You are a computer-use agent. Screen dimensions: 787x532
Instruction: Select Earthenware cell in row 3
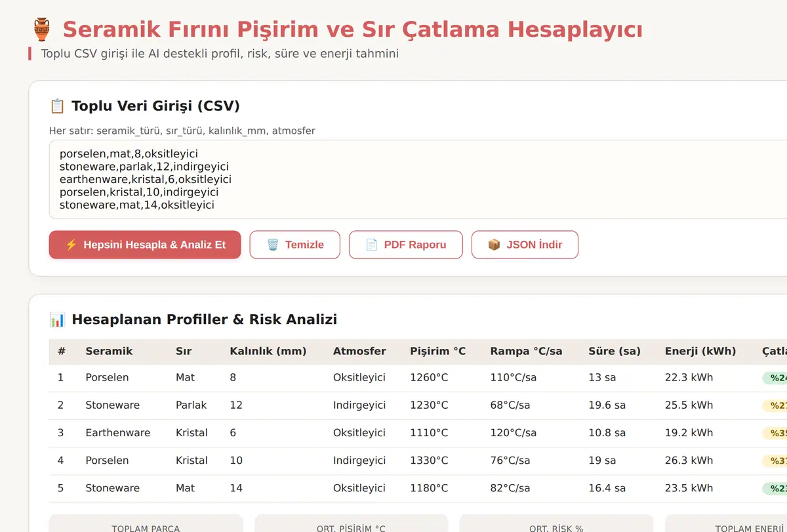(118, 433)
